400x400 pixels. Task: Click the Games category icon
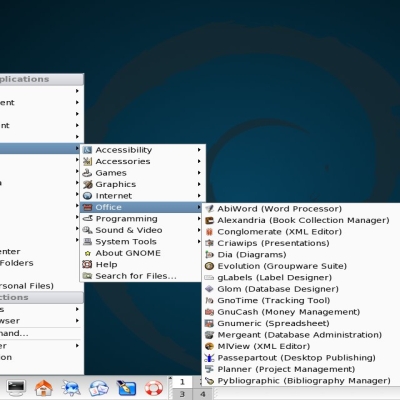(x=87, y=173)
